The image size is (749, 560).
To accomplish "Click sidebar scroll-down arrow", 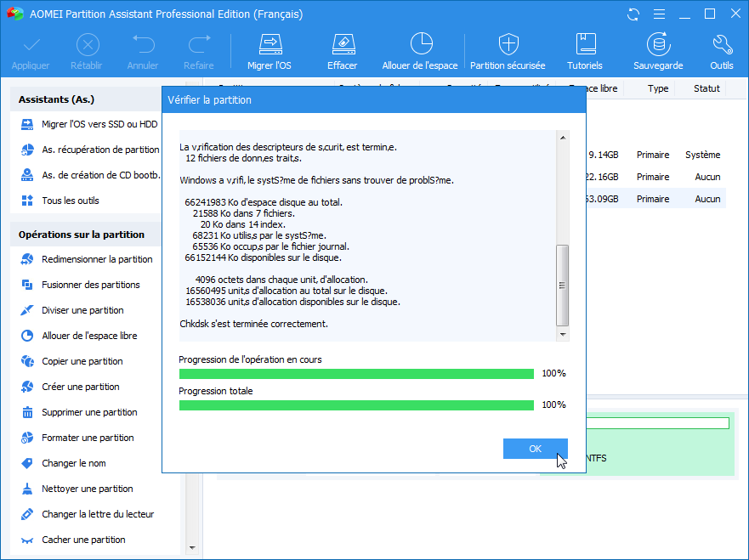I will (x=192, y=547).
